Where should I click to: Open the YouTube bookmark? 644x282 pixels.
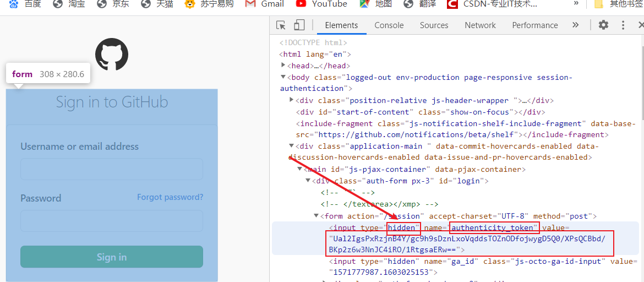(321, 4)
